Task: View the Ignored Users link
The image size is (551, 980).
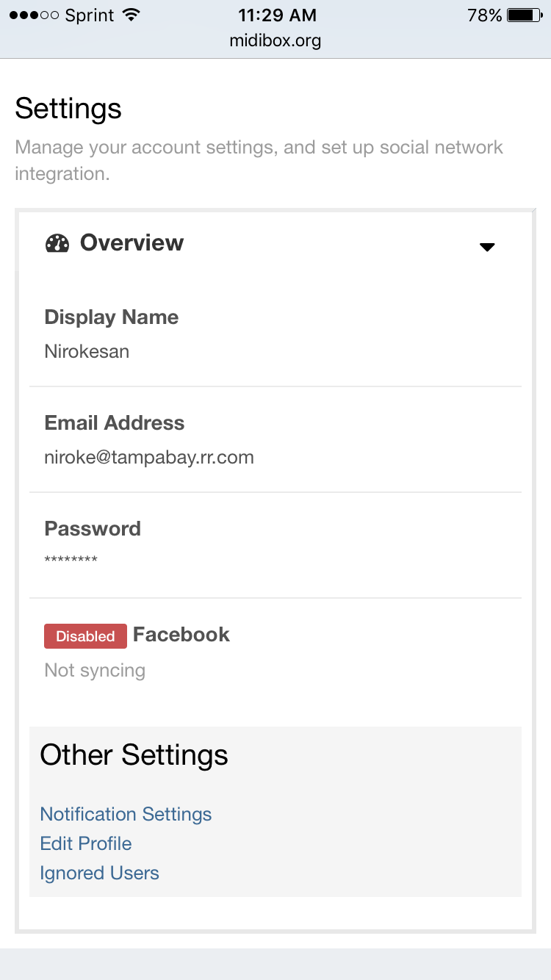Action: click(100, 873)
